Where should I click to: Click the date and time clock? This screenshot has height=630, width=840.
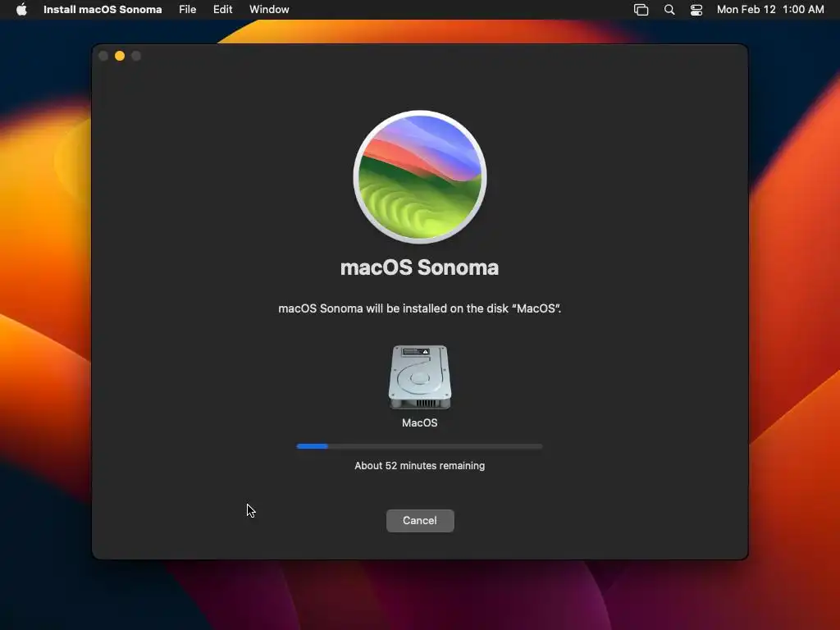click(x=769, y=10)
